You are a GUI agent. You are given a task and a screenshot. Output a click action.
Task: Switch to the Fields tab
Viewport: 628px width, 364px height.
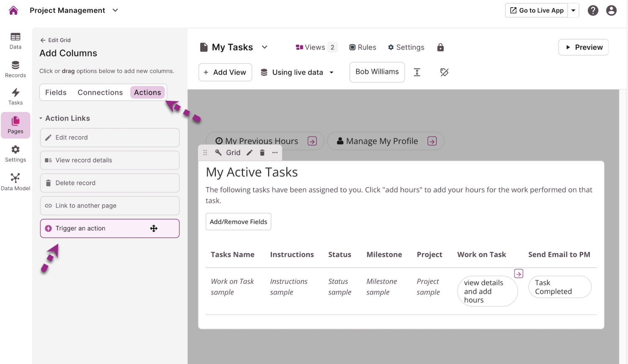click(x=56, y=92)
